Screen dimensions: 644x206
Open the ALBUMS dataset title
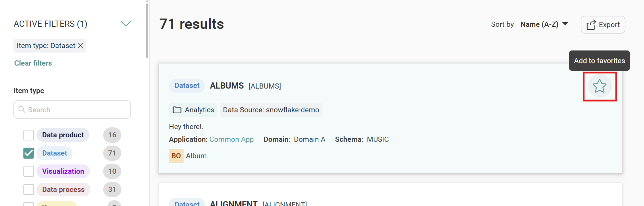pos(227,86)
